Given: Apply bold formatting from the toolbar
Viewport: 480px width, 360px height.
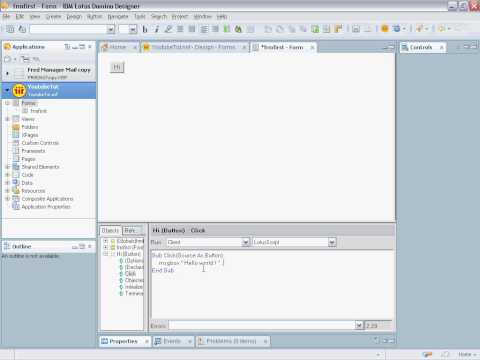Looking at the screenshot, I should [x=145, y=29].
